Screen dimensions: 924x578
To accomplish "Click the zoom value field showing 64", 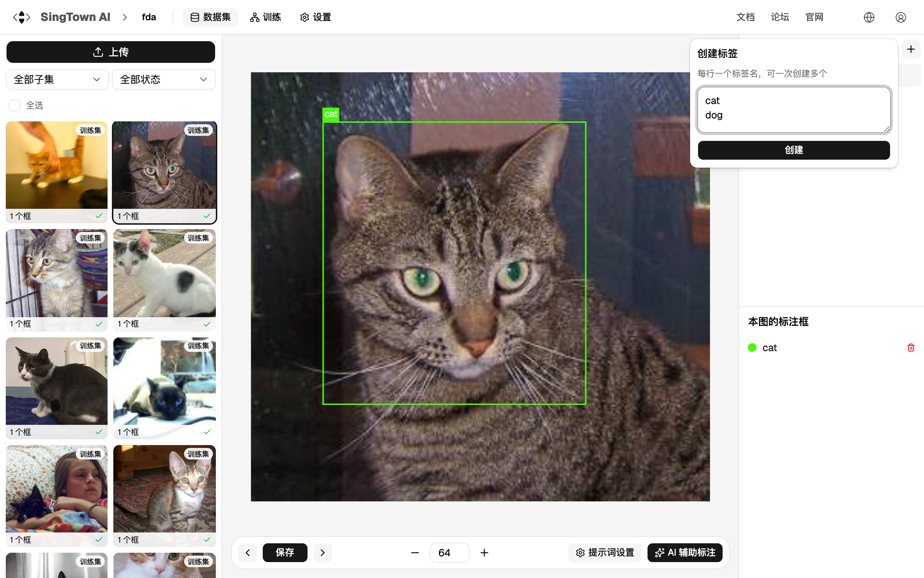I will (449, 552).
